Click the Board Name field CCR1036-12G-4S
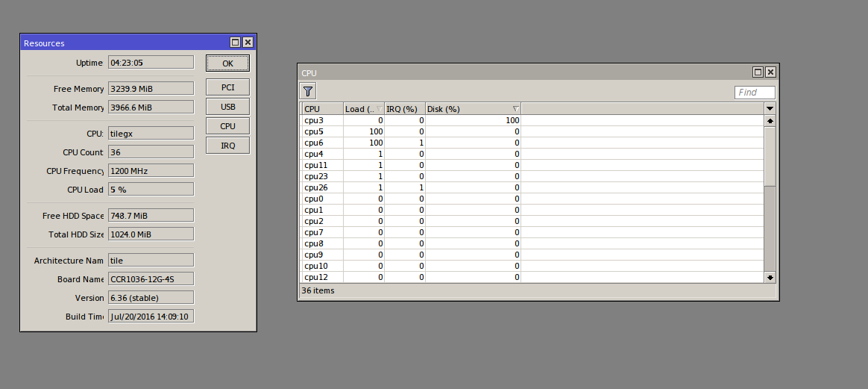The height and width of the screenshot is (389, 868). 151,278
